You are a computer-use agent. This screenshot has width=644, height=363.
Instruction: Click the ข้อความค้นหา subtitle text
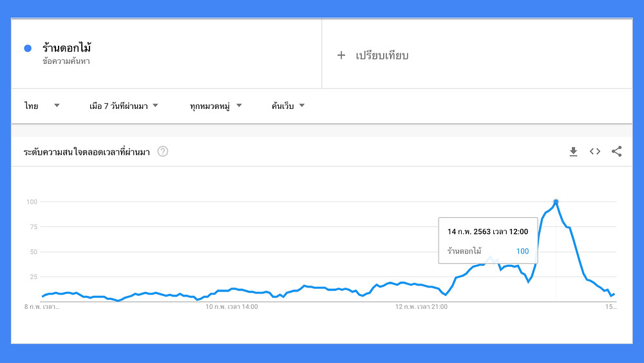[66, 61]
